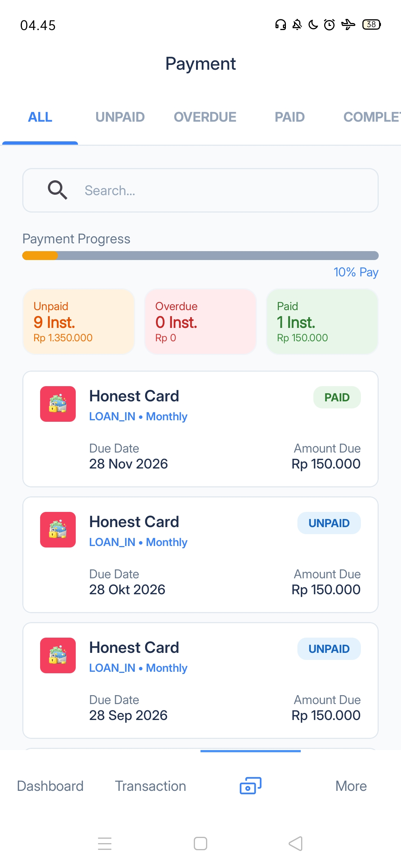Viewport: 401px width, 868px height.
Task: Switch to the UNPAID tab
Action: pos(120,117)
